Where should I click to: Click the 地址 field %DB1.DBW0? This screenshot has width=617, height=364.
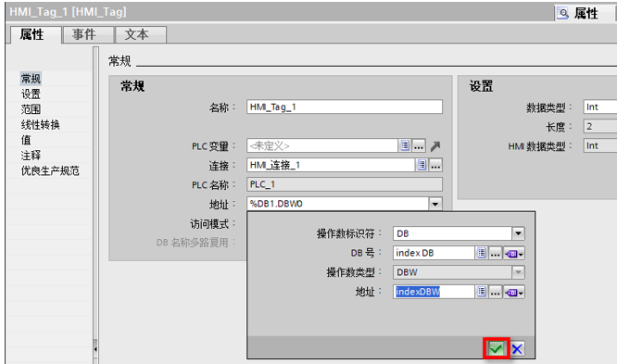337,204
